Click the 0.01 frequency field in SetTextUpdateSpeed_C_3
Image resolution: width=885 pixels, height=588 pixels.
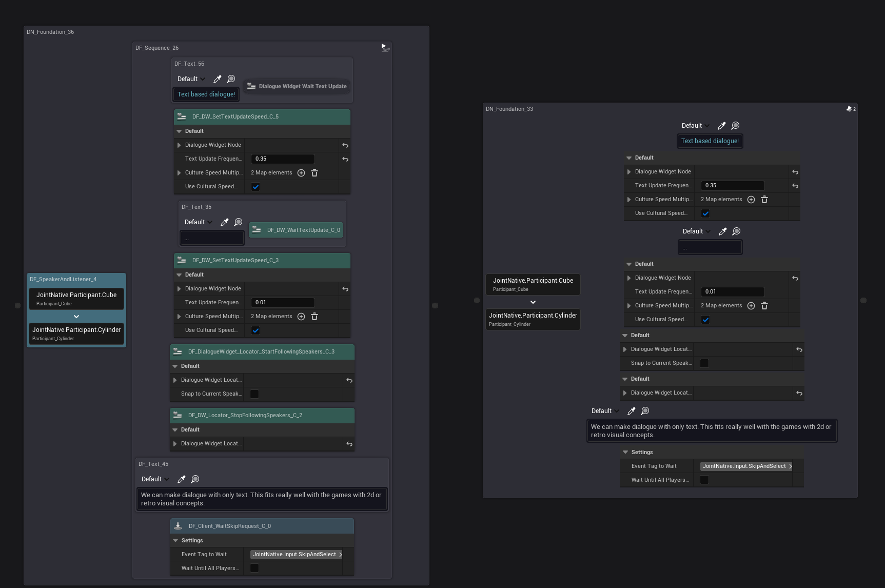pyautogui.click(x=283, y=303)
